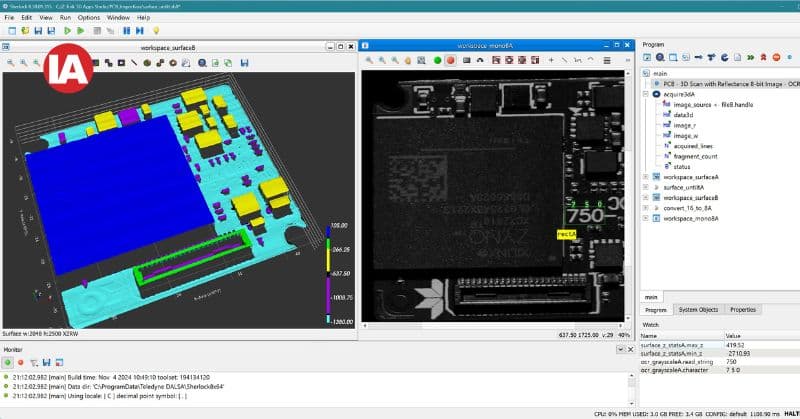Switch to the Properties tab
Image resolution: width=800 pixels, height=419 pixels.
pos(743,310)
